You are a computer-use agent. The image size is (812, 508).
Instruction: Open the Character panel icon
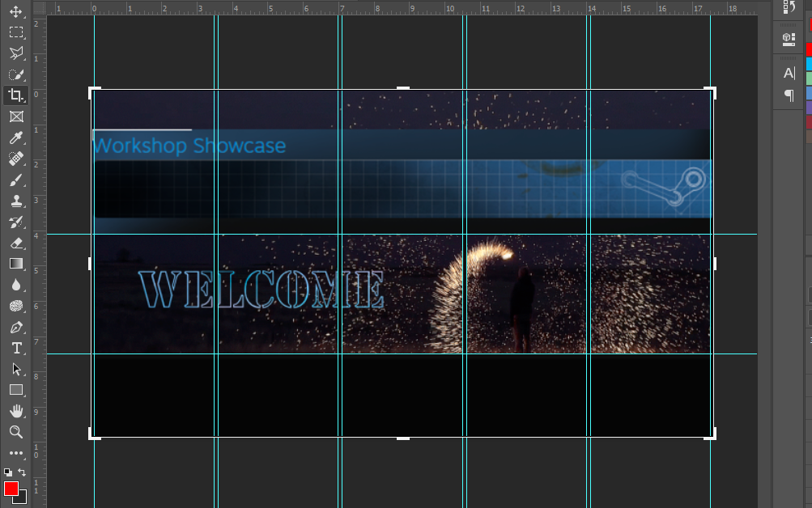789,73
